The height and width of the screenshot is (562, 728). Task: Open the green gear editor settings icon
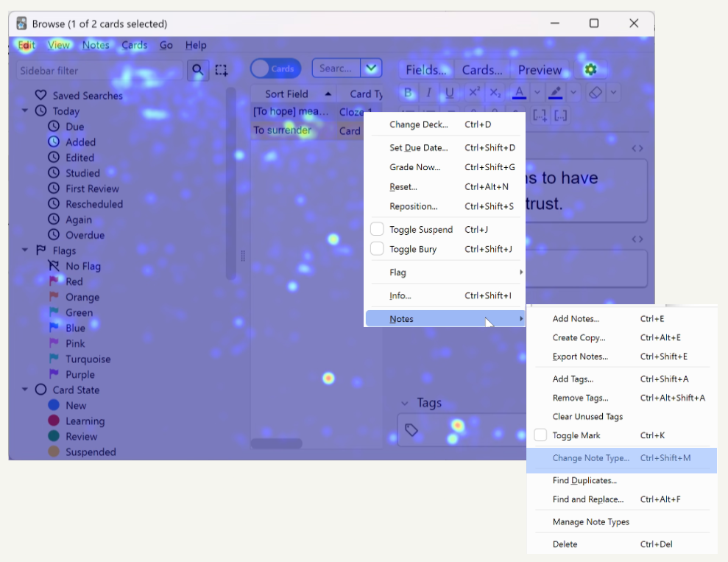[590, 69]
